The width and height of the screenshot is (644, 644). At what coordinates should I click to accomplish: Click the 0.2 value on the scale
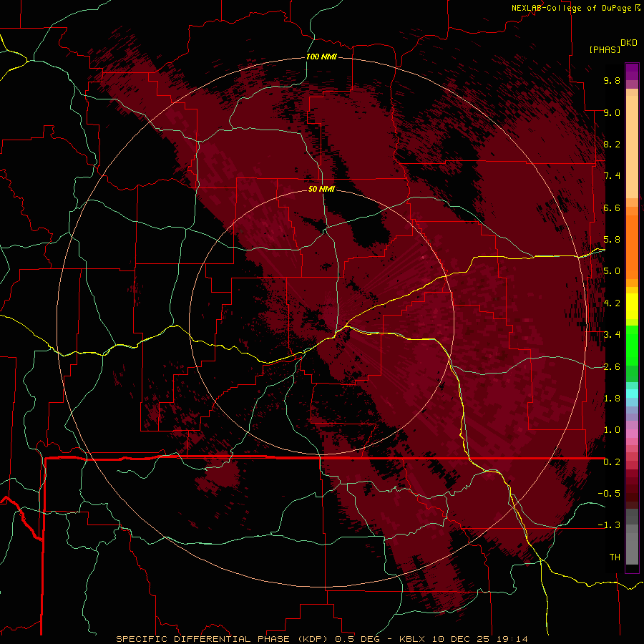(612, 462)
